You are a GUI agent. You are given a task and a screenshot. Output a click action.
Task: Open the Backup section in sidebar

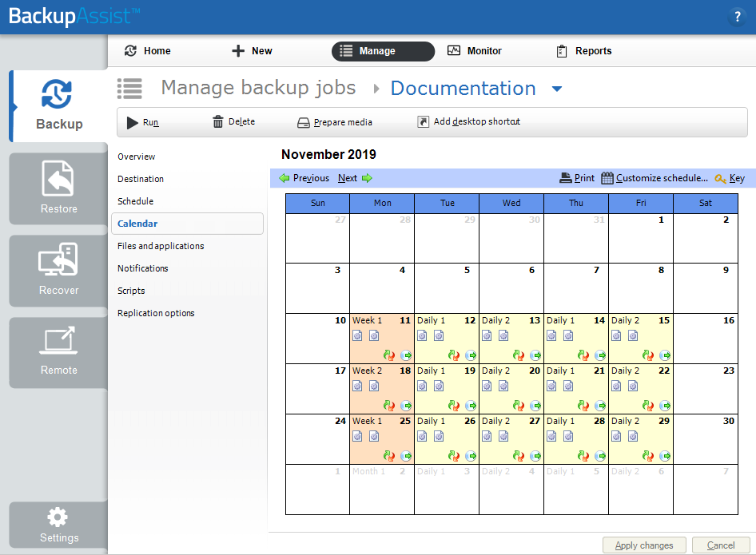coord(58,105)
